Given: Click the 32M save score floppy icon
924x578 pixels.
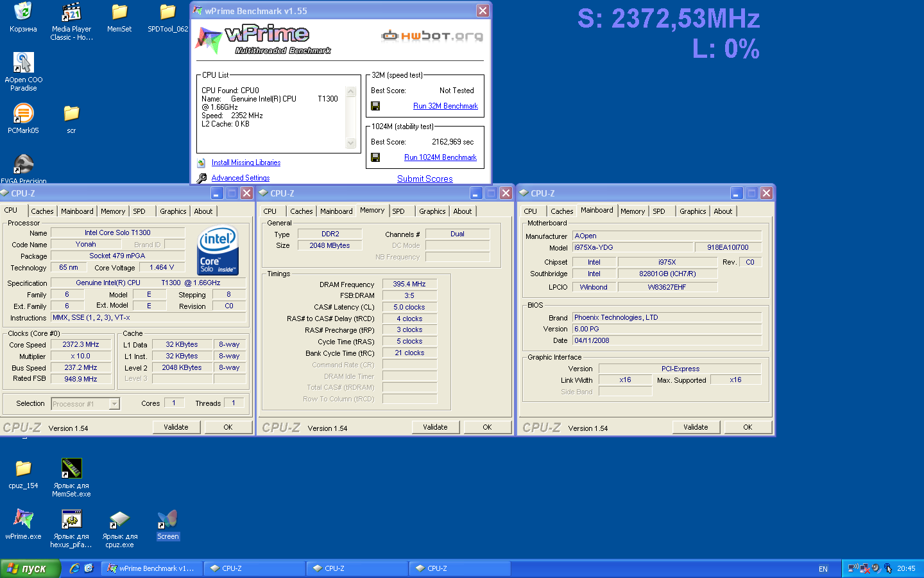Looking at the screenshot, I should 375,106.
